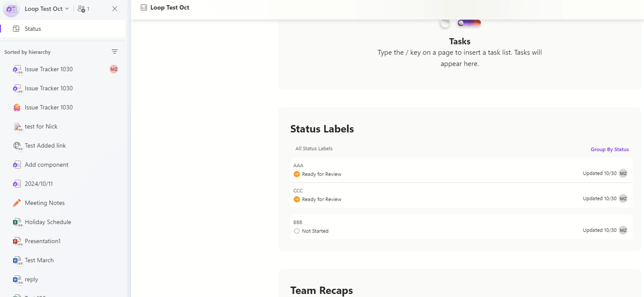Image resolution: width=644 pixels, height=297 pixels.
Task: Click the pencil icon beside Meeting Notes
Action: point(17,203)
